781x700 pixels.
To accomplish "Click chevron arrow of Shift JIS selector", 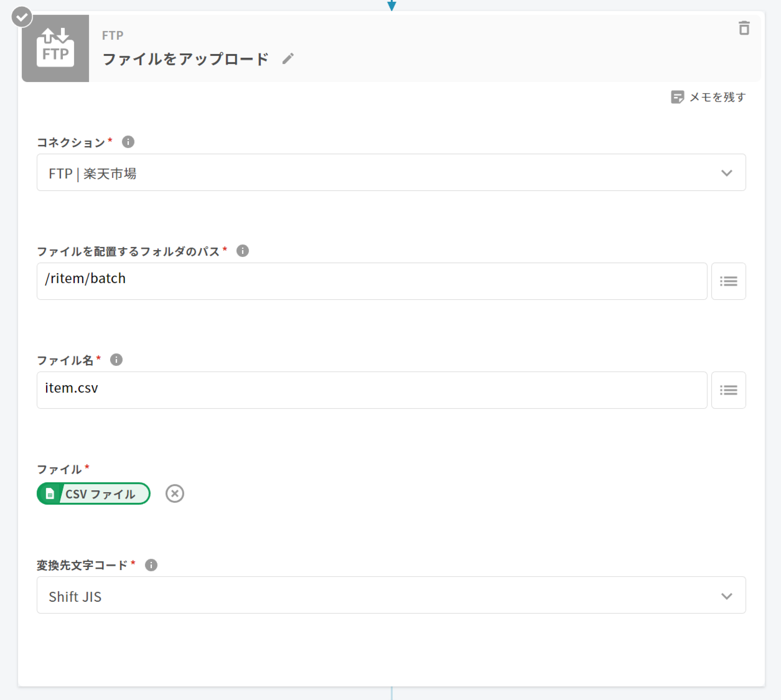I will (726, 596).
